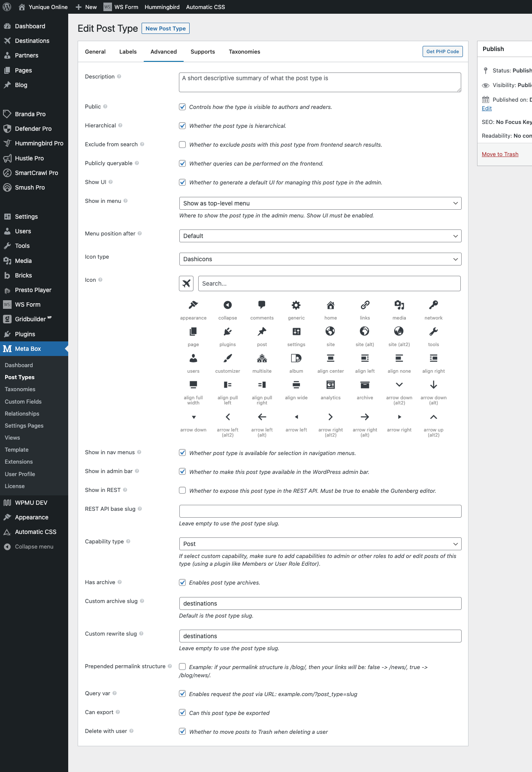Open Destinations in the sidebar
The height and width of the screenshot is (772, 532).
pyautogui.click(x=32, y=41)
